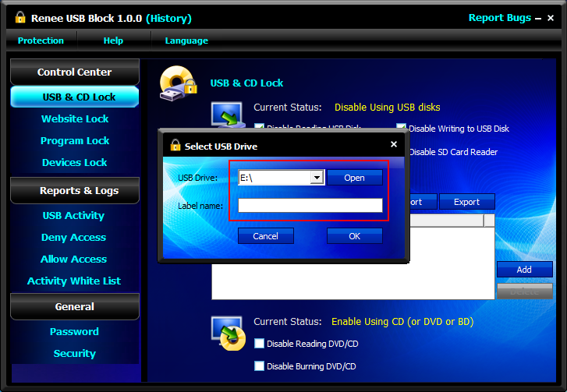Expand the USB Drive dropdown list
The image size is (567, 392).
tap(316, 178)
